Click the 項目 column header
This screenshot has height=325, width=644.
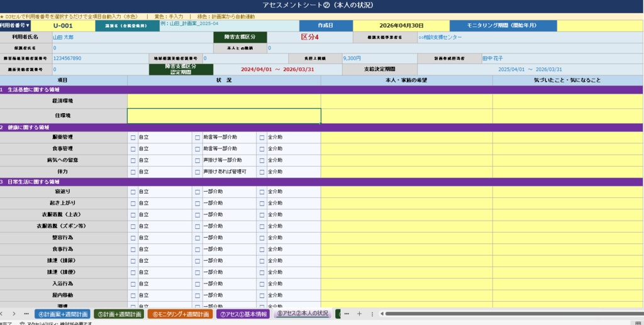[62, 80]
